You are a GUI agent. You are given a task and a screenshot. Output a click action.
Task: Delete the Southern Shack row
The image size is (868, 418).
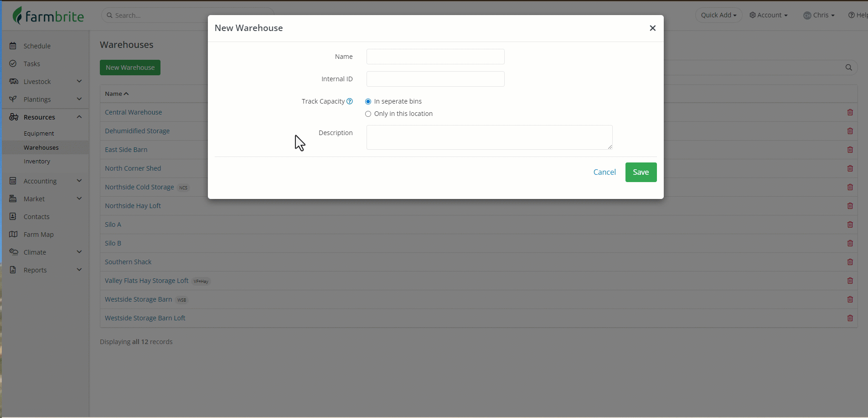(x=850, y=262)
